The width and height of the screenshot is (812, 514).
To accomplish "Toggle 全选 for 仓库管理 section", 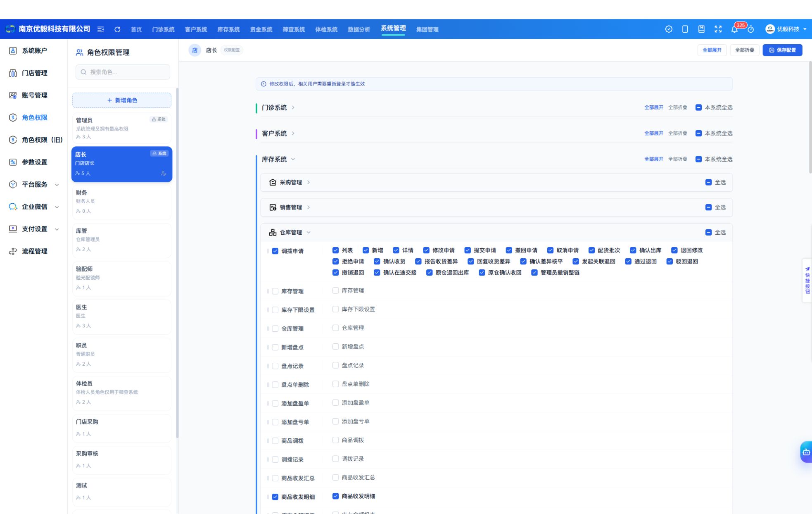I will (x=708, y=232).
